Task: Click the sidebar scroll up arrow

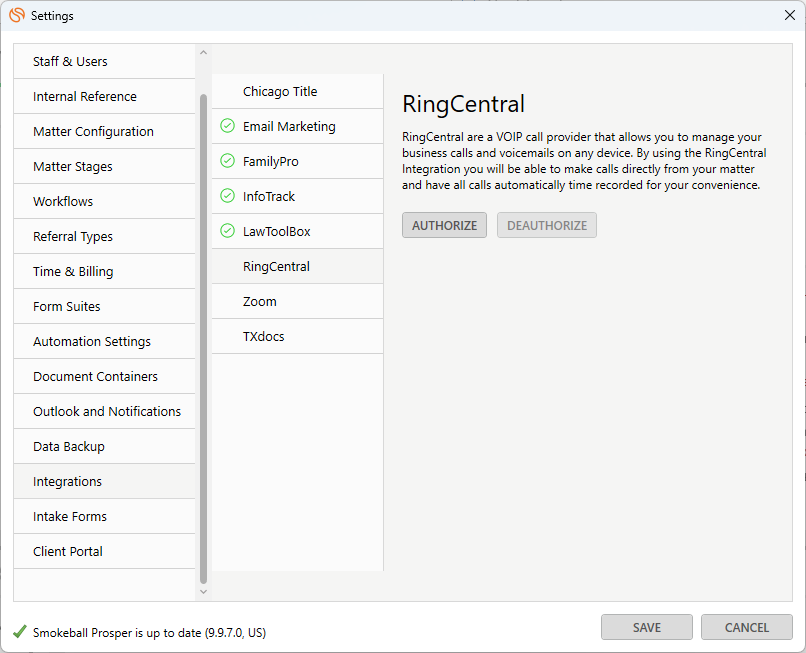Action: 203,52
